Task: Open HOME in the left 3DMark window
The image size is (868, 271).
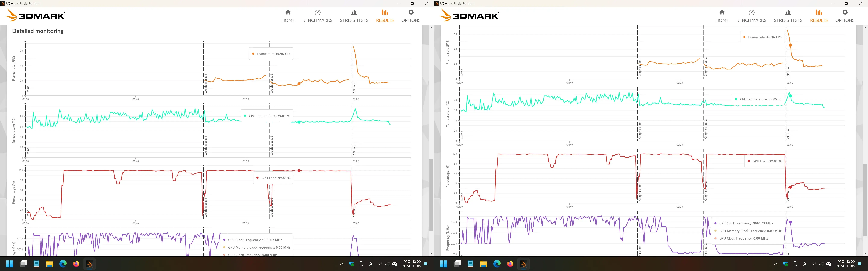Action: coord(288,16)
